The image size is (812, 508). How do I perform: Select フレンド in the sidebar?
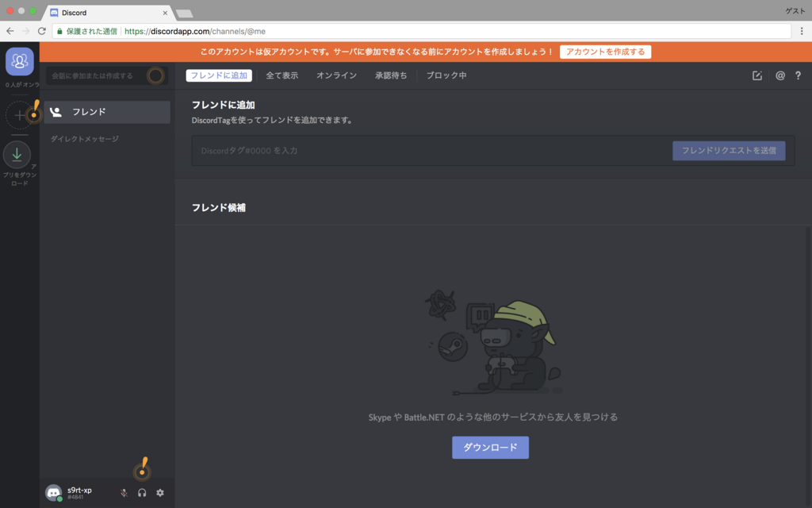[107, 112]
